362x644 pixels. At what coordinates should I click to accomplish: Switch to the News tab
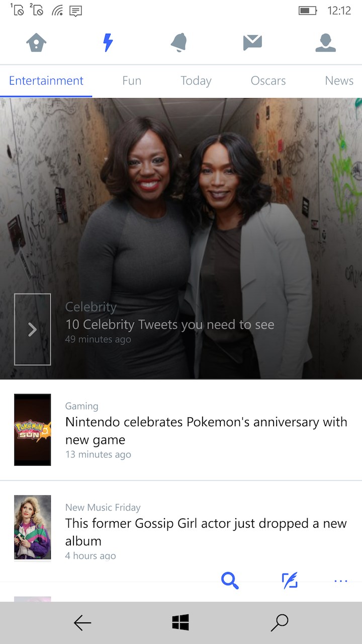click(x=339, y=80)
